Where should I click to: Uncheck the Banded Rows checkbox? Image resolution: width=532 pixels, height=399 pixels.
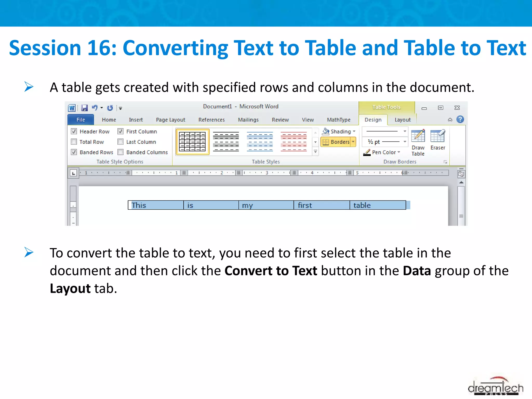(74, 152)
